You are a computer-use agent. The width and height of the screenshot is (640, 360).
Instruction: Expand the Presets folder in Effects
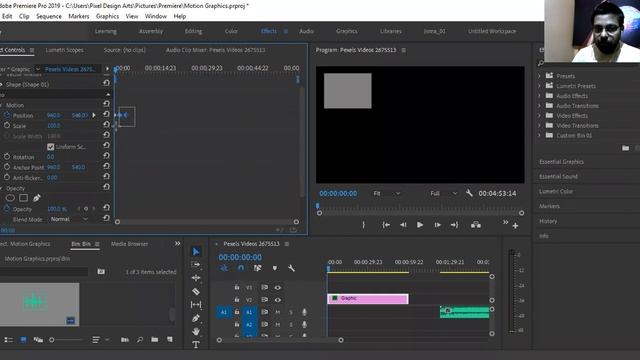pyautogui.click(x=539, y=76)
